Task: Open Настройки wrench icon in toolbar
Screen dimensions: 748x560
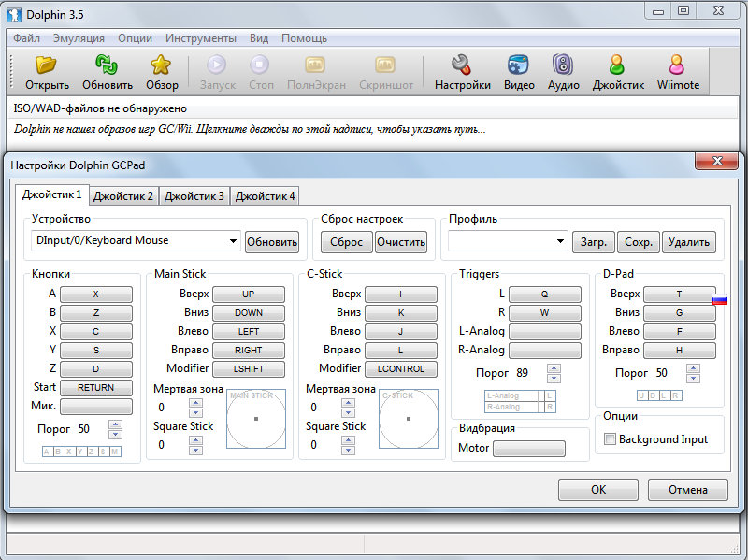Action: [x=461, y=65]
